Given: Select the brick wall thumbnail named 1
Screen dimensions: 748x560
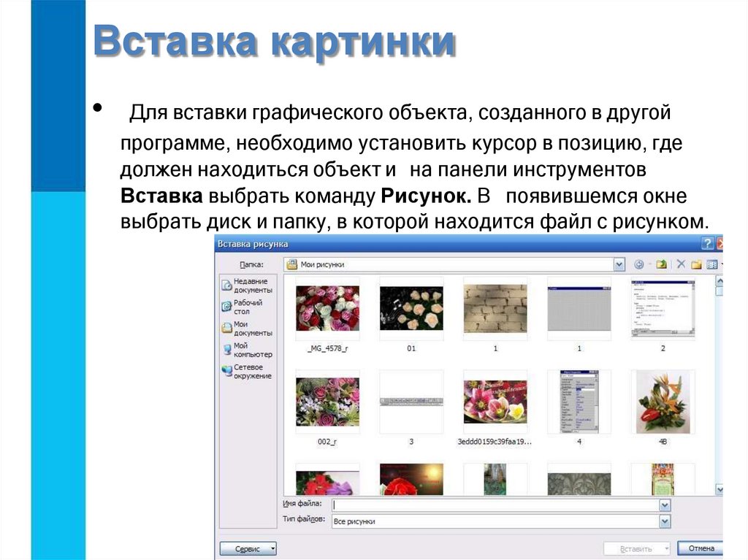Looking at the screenshot, I should click(495, 308).
